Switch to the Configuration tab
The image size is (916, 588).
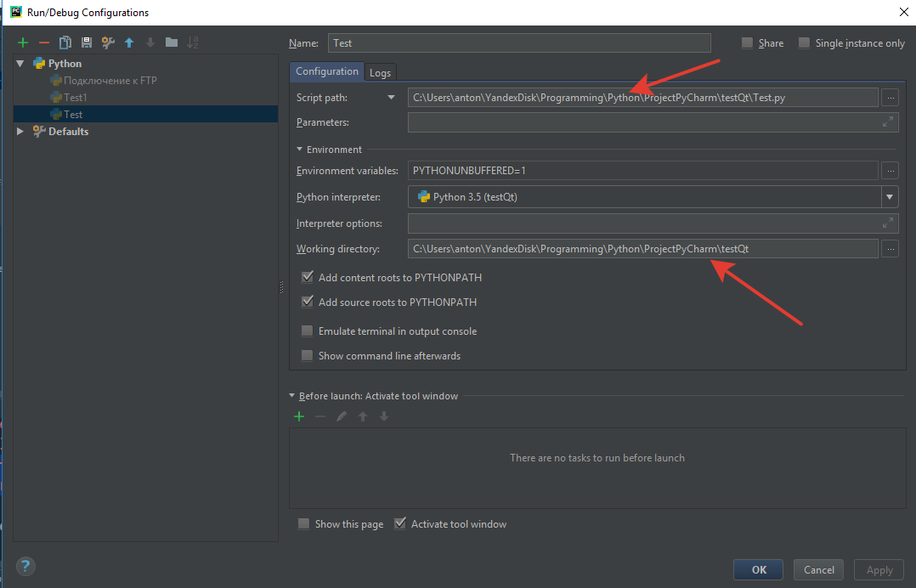click(326, 71)
